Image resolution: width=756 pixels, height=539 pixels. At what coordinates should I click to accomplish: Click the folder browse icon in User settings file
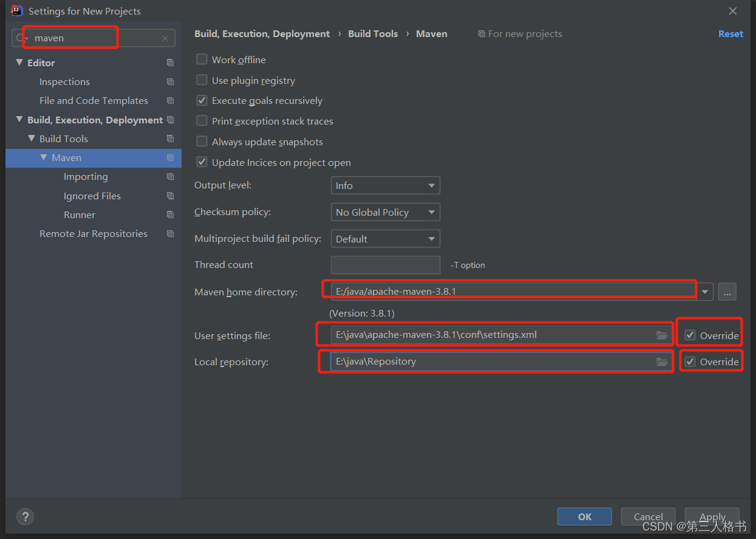tap(662, 335)
